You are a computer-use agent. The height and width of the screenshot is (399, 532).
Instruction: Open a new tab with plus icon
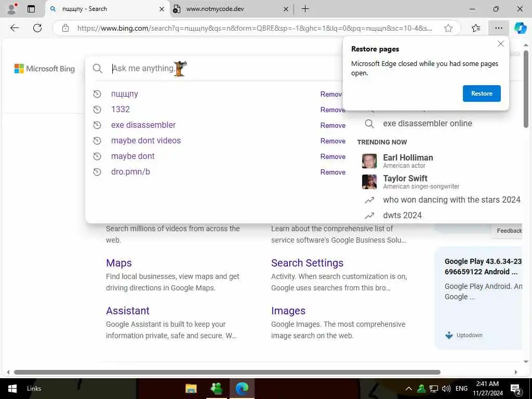pos(305,9)
